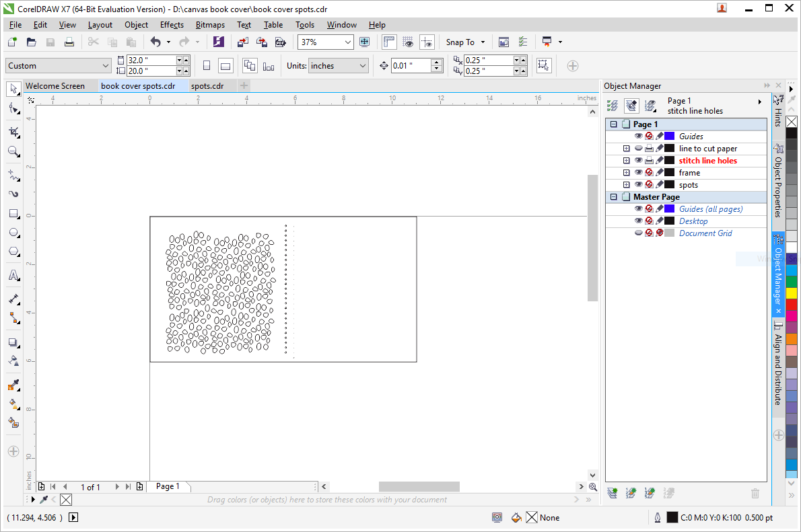Expand the stitch line holes layer

626,160
